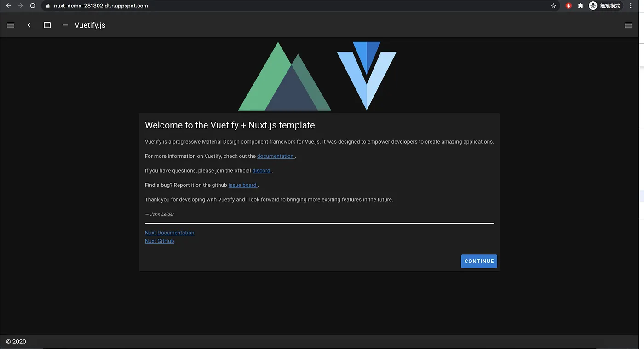Reload the page in the browser
The image size is (644, 349).
tap(33, 6)
